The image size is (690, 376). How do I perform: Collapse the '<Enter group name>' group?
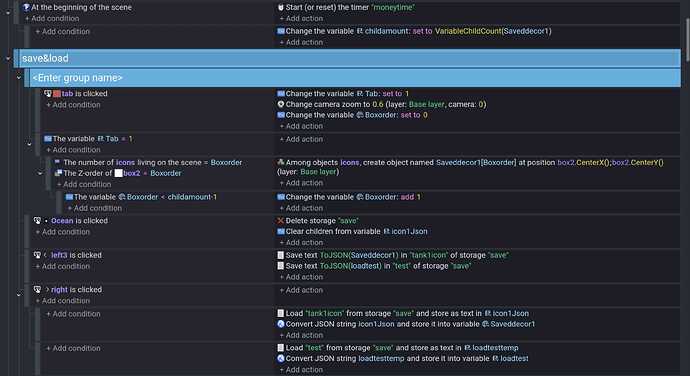[19, 77]
